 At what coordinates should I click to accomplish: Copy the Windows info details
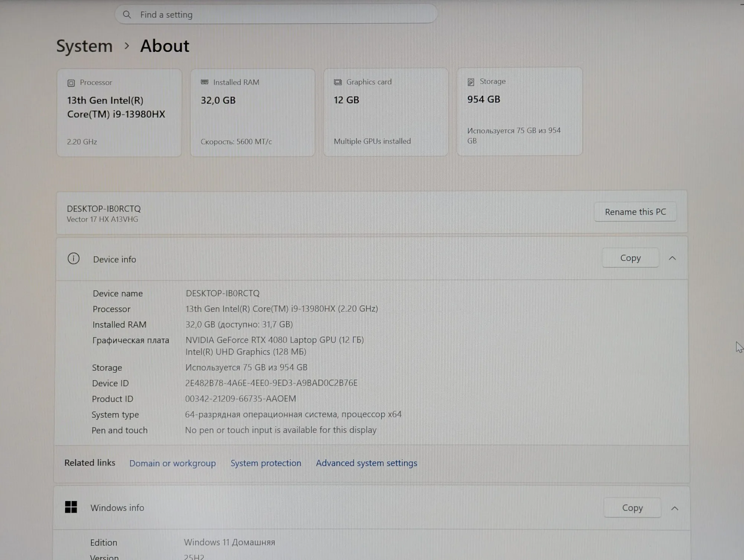pos(632,508)
